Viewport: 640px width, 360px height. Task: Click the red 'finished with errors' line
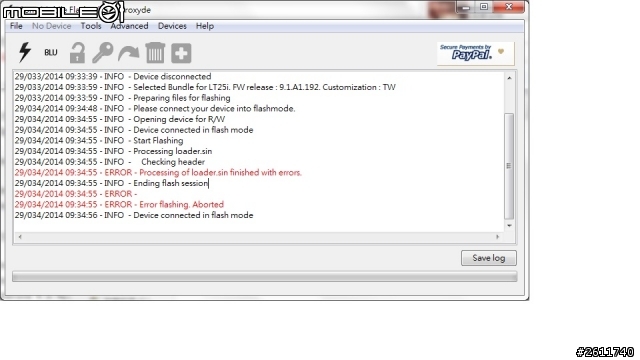point(158,173)
